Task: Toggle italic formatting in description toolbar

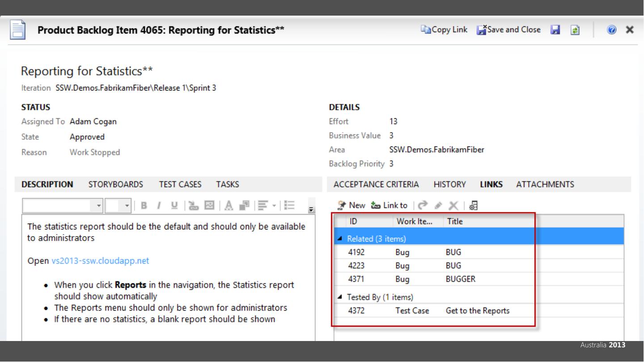Action: [x=158, y=205]
